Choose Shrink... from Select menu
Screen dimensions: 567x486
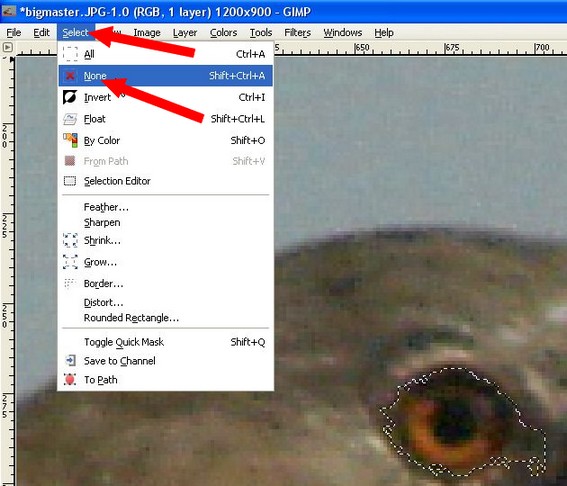pos(166,240)
